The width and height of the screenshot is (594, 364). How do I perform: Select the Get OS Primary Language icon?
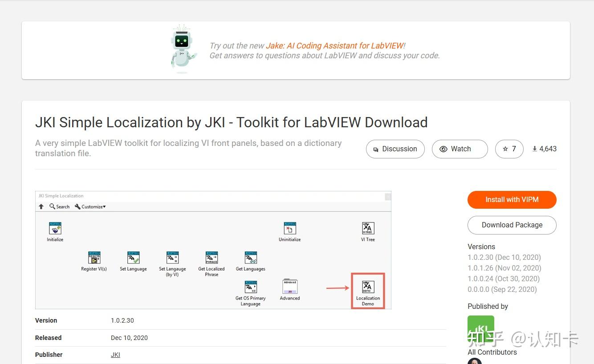[x=250, y=287]
